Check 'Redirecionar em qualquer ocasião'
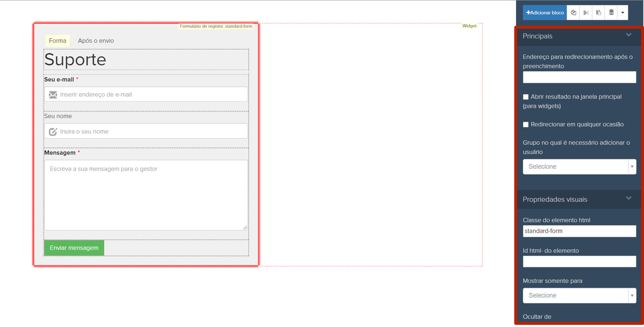Image resolution: width=644 pixels, height=327 pixels. [x=526, y=124]
